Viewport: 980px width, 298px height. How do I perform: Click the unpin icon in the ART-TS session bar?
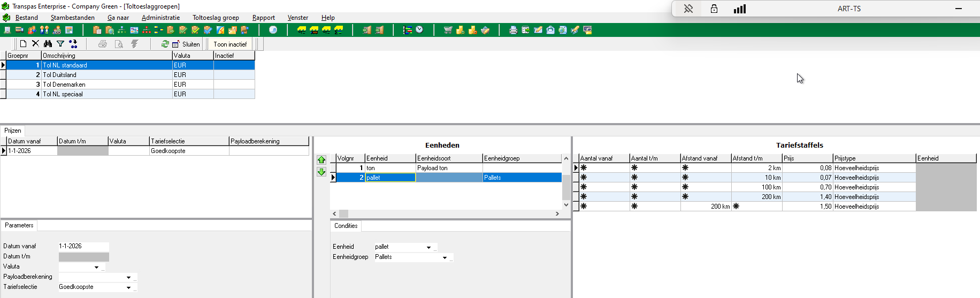[688, 9]
